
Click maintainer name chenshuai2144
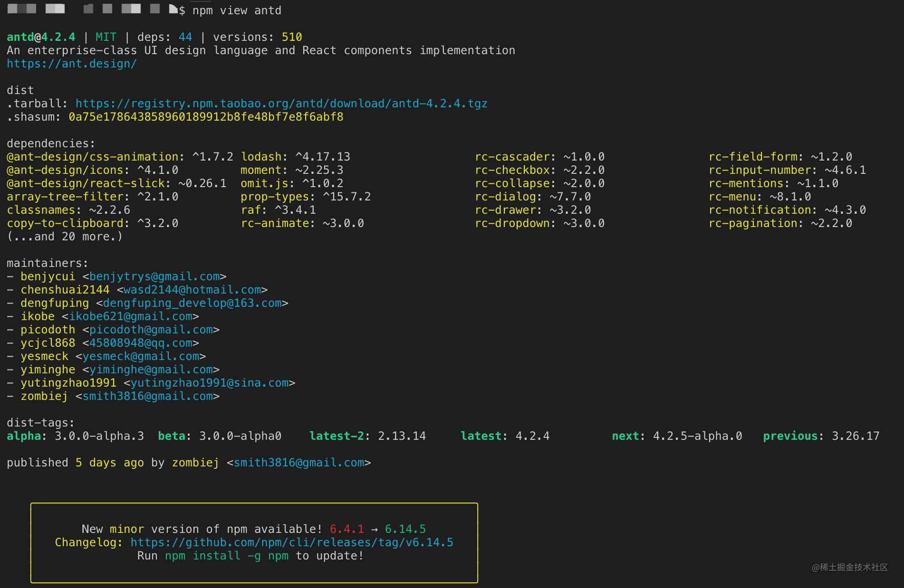[65, 290]
